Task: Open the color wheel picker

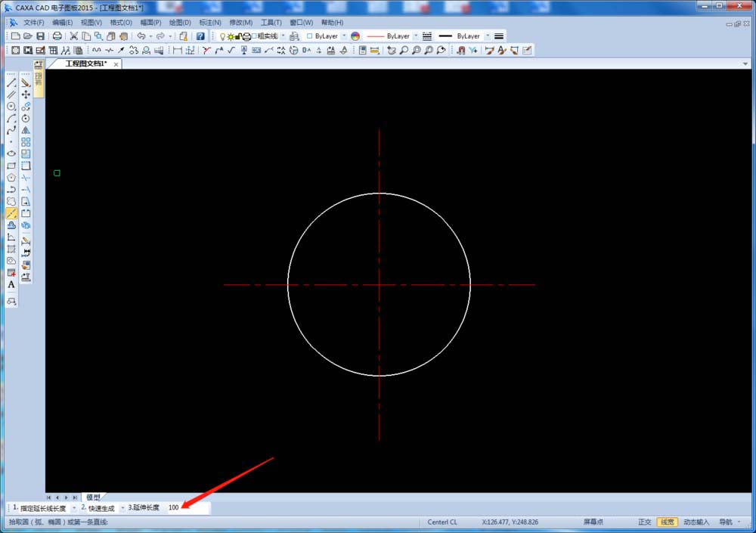Action: click(x=355, y=36)
